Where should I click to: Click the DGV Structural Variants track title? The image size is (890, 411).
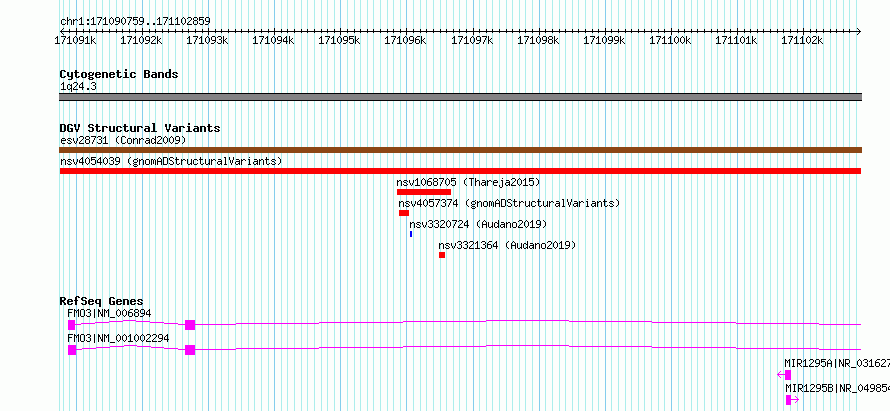point(140,128)
